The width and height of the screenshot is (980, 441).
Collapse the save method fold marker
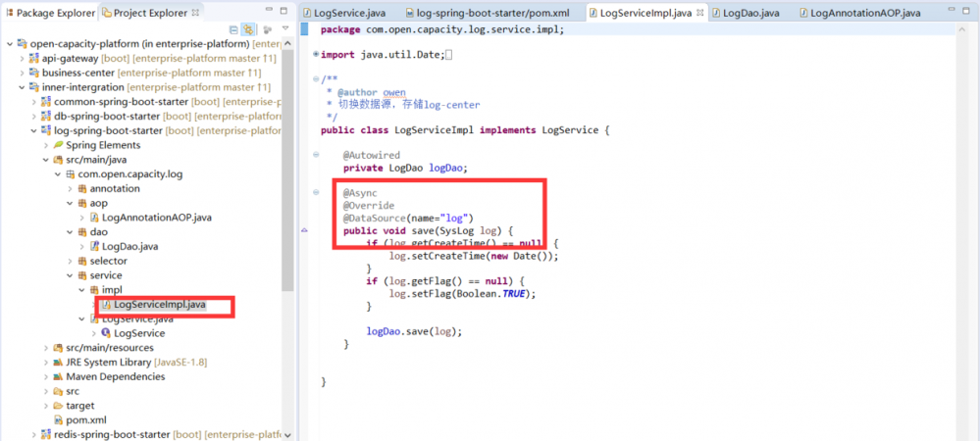[316, 192]
